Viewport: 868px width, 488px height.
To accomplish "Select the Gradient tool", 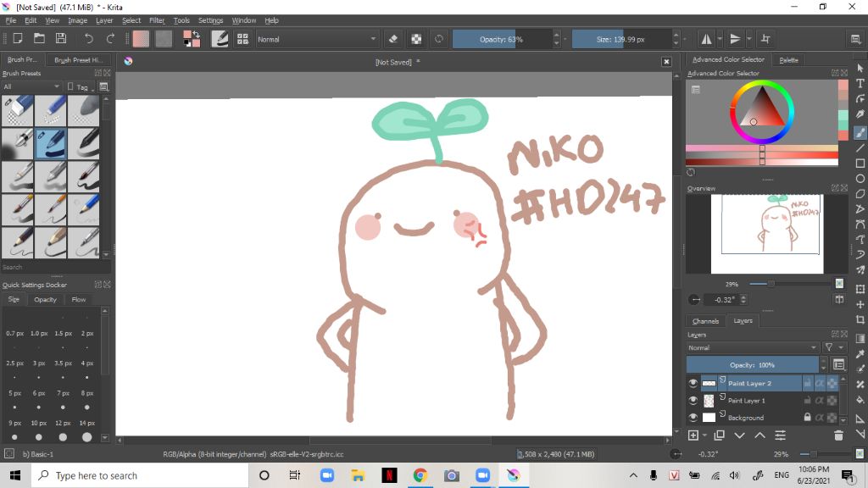I will point(860,339).
